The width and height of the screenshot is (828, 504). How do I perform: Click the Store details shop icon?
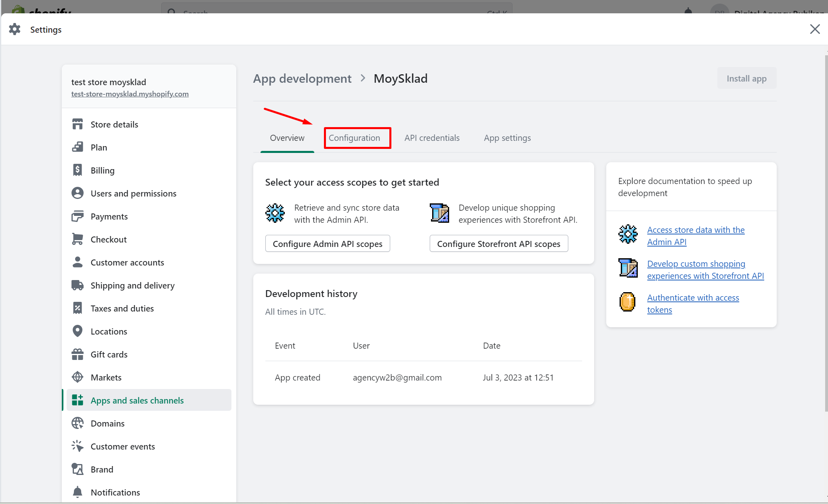pyautogui.click(x=77, y=124)
